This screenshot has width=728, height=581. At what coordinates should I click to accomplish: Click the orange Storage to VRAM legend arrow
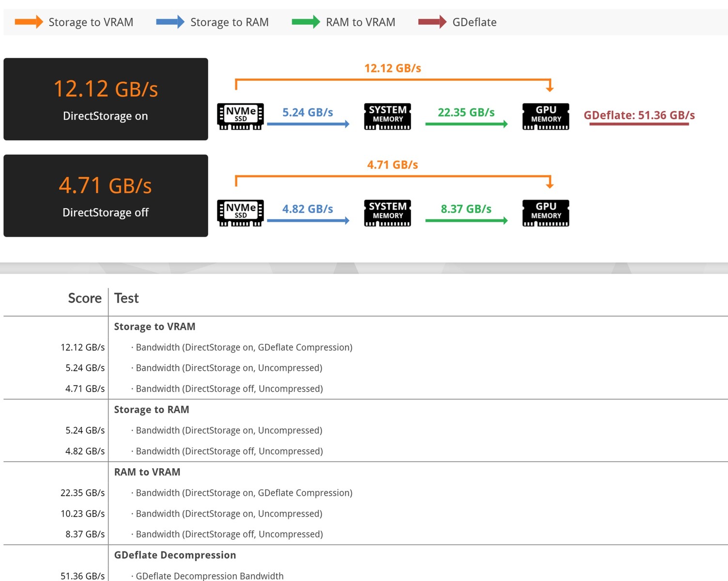pos(29,22)
